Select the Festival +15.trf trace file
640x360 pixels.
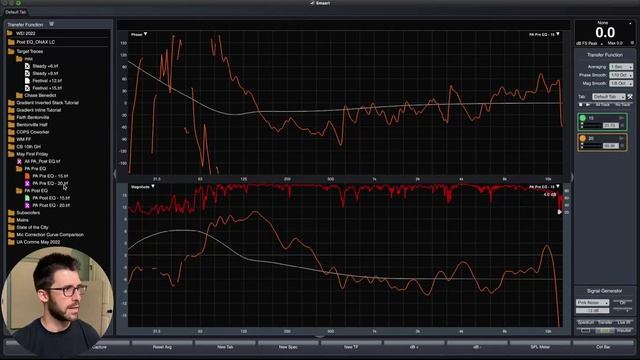tap(47, 88)
